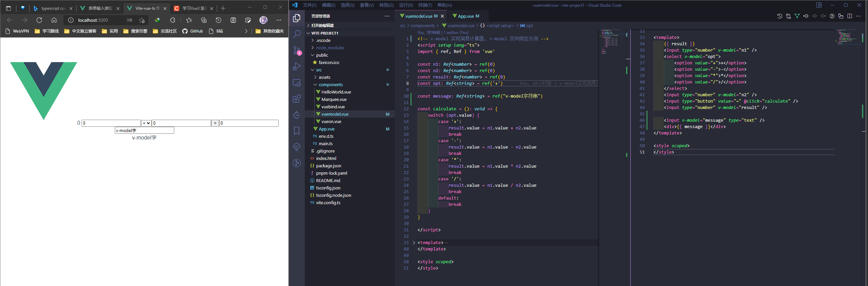This screenshot has width=868, height=286.
Task: Switch to the typescript browser tab
Action: click(53, 8)
